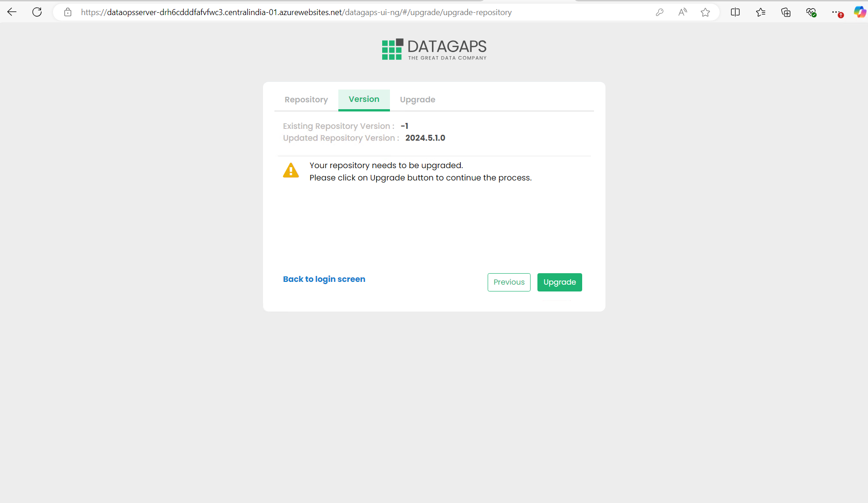Screen dimensions: 868x503
Task: Open Browser essentials heart icon
Action: click(811, 12)
